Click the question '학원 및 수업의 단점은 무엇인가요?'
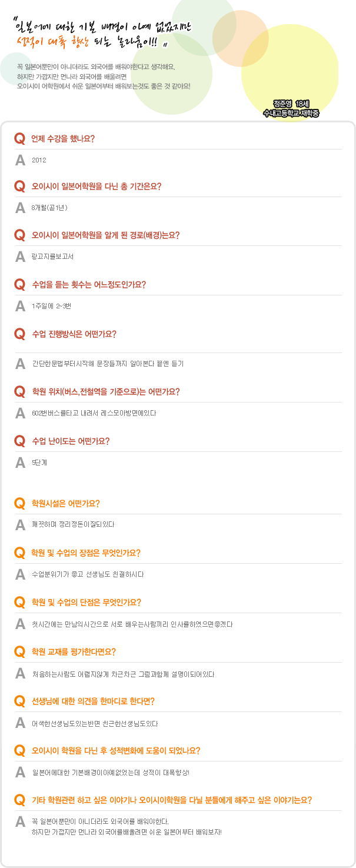Viewport: 356px width, 868px height. click(x=86, y=602)
